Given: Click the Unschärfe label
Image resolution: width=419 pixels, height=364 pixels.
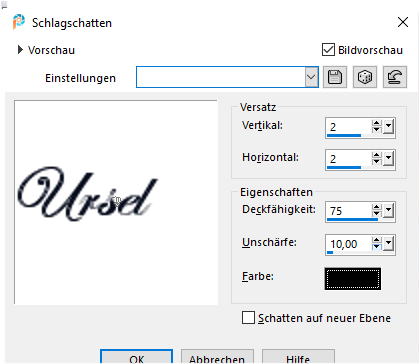Looking at the screenshot, I should point(269,242).
